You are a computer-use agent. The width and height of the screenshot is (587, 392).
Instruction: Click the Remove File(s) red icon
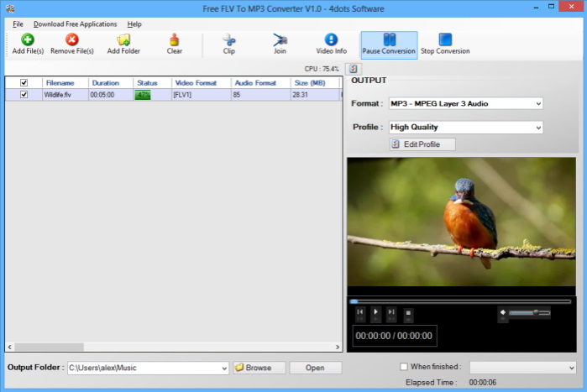[72, 39]
